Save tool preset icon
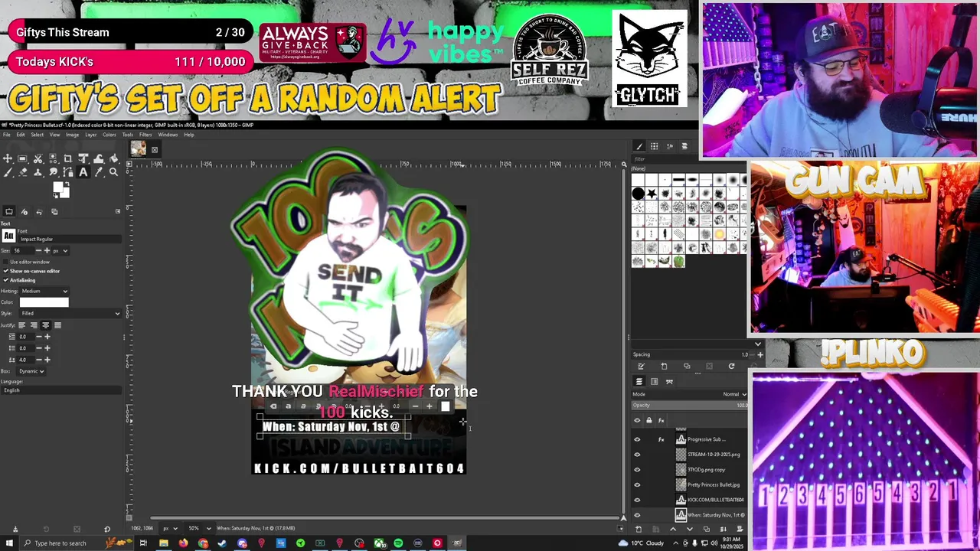980x551 pixels. [x=15, y=529]
